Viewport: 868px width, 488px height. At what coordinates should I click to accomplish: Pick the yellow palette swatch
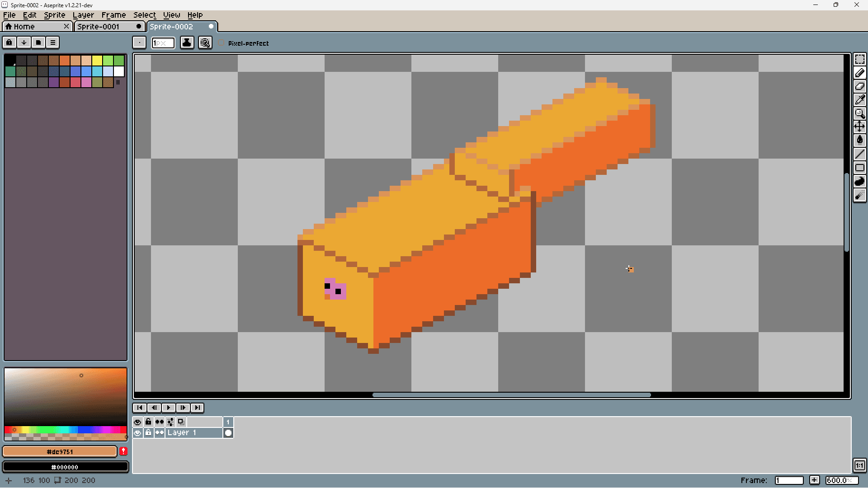click(97, 61)
